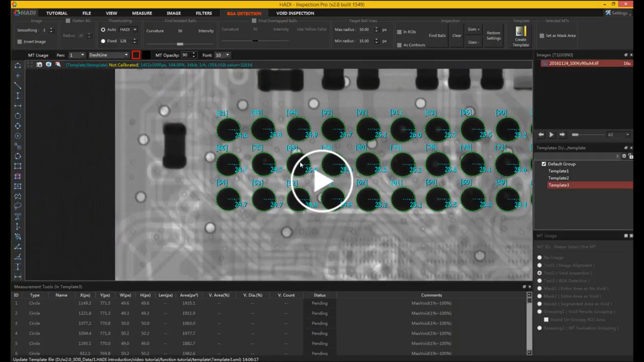Enable the Invert Image checkbox
644x362 pixels.
19,42
